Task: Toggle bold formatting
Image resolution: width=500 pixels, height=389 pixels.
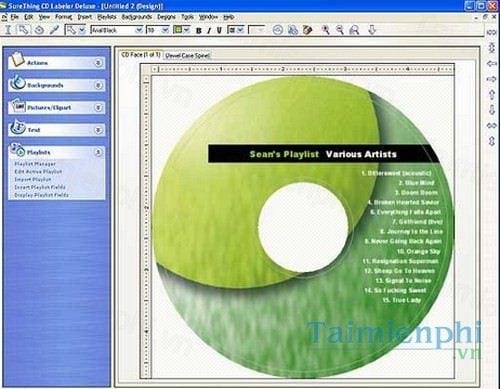Action: coord(199,31)
